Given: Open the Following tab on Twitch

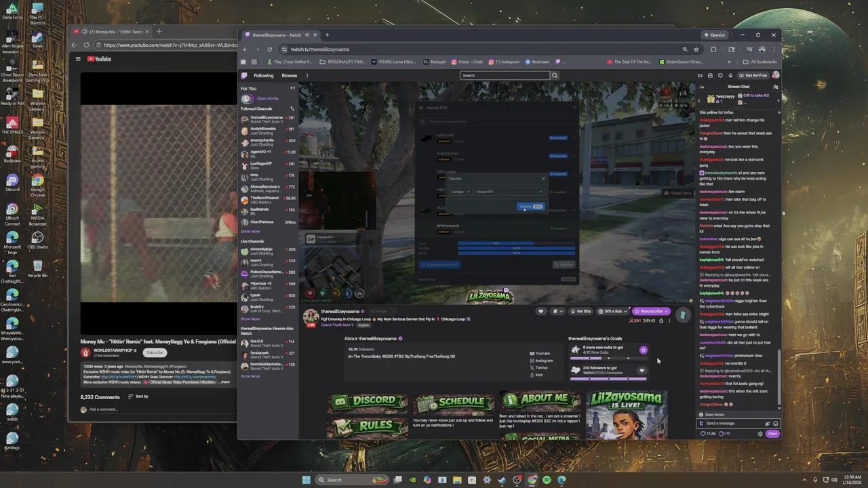Looking at the screenshot, I should (x=264, y=76).
